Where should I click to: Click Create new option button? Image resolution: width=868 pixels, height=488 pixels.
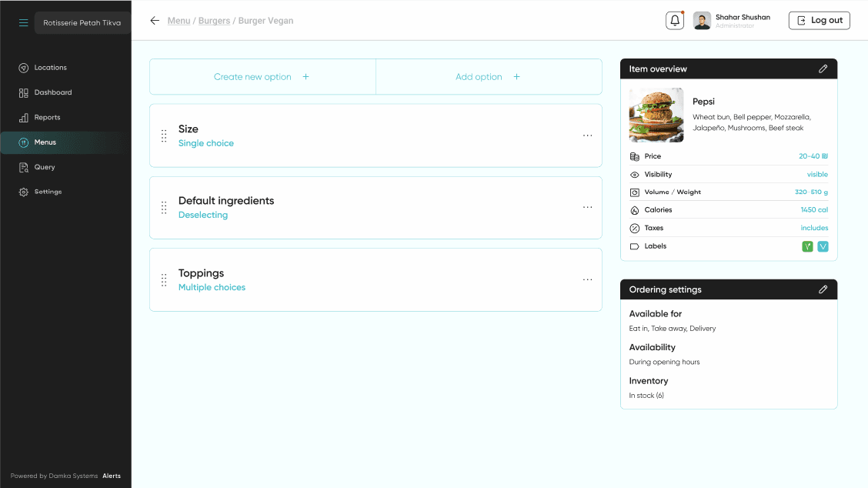(x=262, y=77)
